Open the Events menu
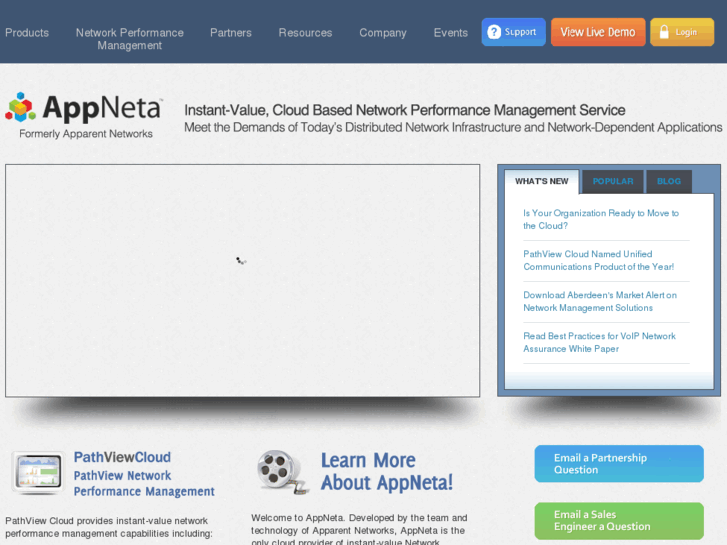Viewport: 727px width, 545px height. 451,33
